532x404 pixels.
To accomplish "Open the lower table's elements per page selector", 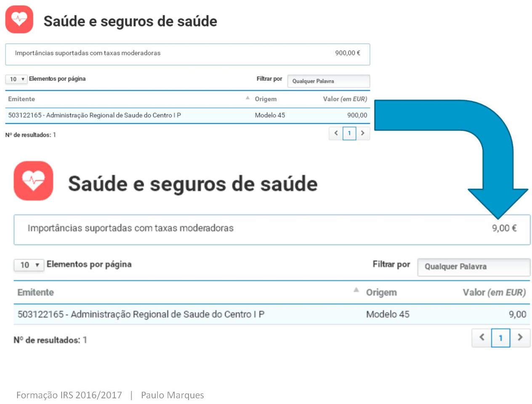I will click(x=29, y=265).
